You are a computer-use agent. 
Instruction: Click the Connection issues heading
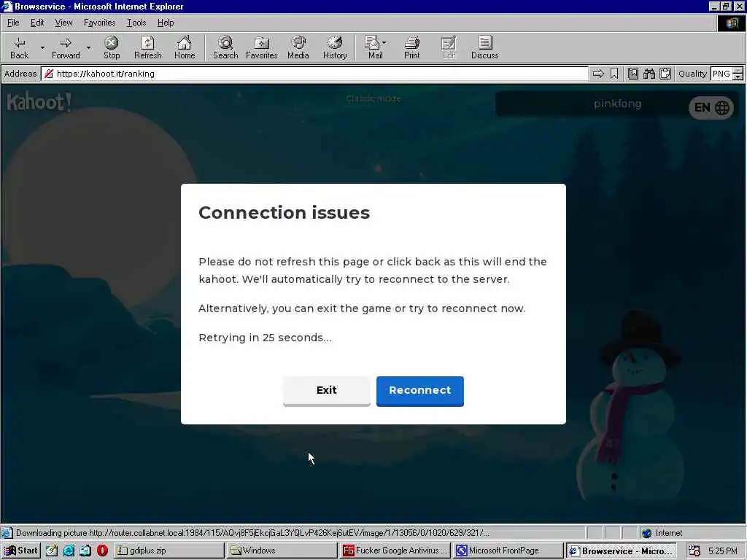click(x=284, y=212)
